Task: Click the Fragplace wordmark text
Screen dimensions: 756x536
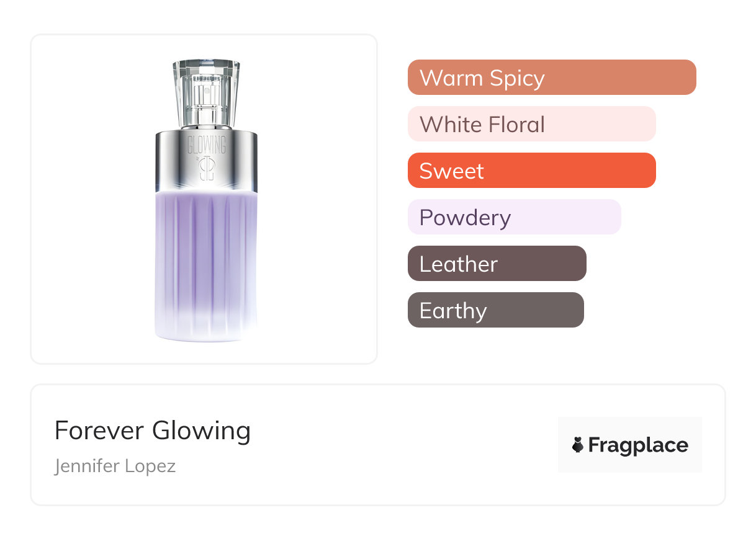Action: pos(638,445)
